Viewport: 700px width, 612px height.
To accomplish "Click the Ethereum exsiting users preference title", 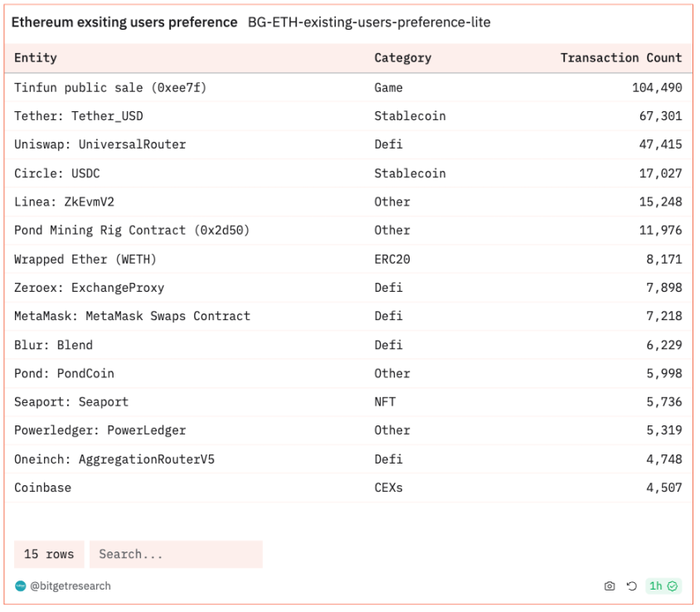I will click(124, 22).
